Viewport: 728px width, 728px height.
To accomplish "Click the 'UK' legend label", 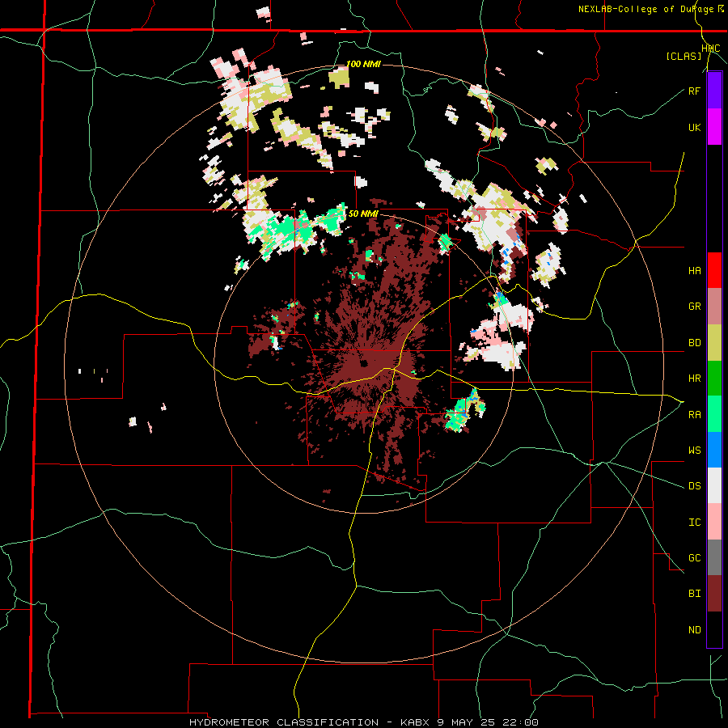I will click(x=694, y=127).
